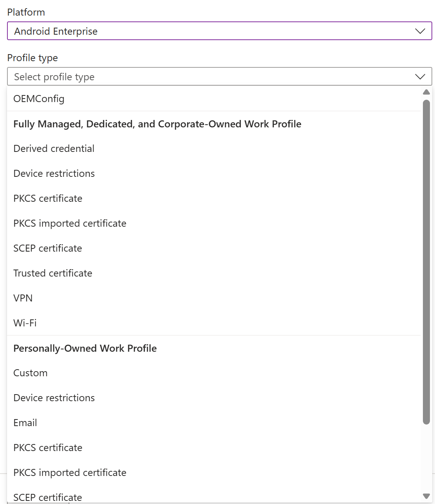Image resolution: width=435 pixels, height=504 pixels.
Task: Choose SCEP certificate under Fully Managed
Action: [48, 248]
